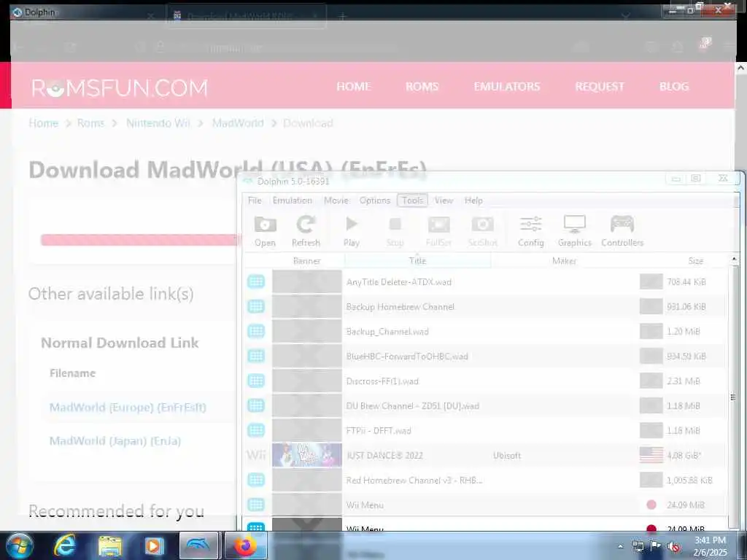This screenshot has height=560, width=747.
Task: Select the Red Homebrew Channel v3 entry
Action: coord(484,480)
